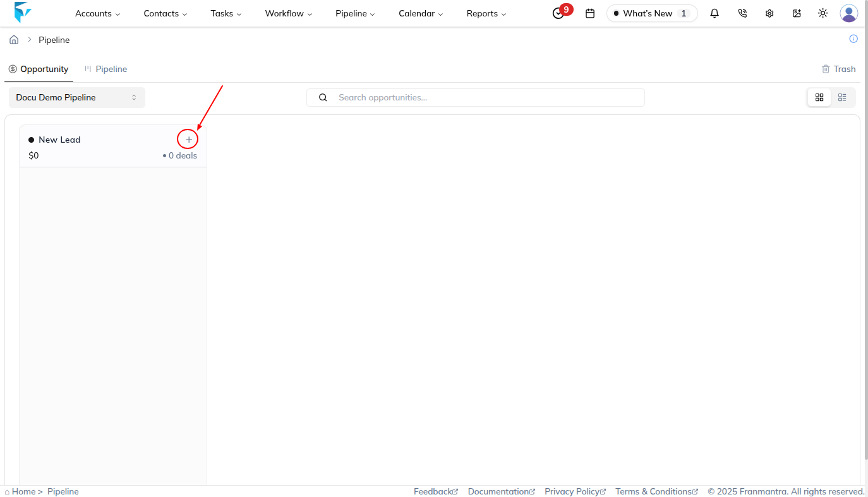The width and height of the screenshot is (868, 497).
Task: Open the phone call icon
Action: [742, 13]
